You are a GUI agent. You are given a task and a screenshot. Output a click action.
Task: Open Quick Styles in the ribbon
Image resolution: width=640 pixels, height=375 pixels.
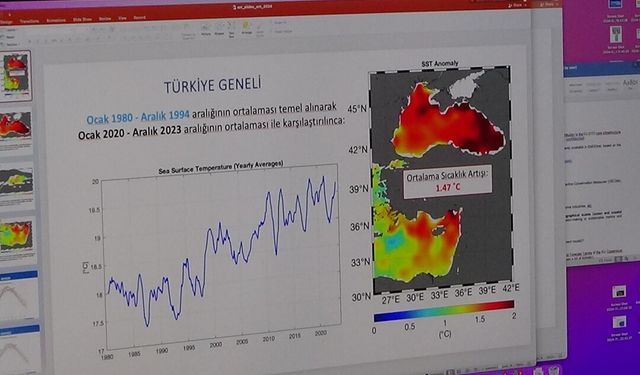point(259,30)
